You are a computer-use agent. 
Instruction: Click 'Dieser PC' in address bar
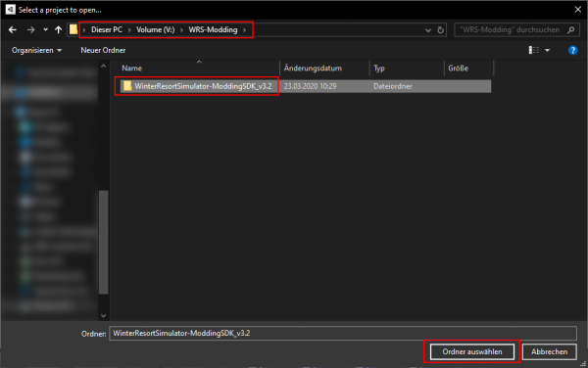pos(107,30)
